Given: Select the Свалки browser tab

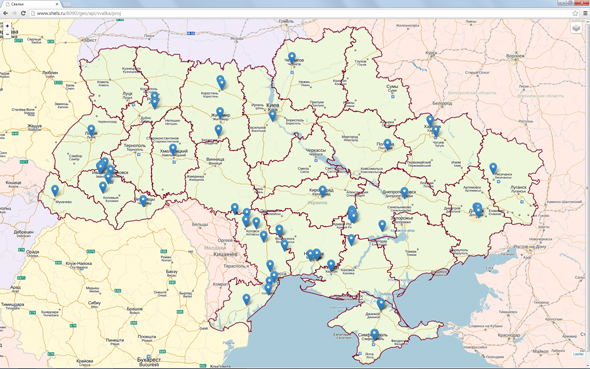Looking at the screenshot, I should 31,4.
